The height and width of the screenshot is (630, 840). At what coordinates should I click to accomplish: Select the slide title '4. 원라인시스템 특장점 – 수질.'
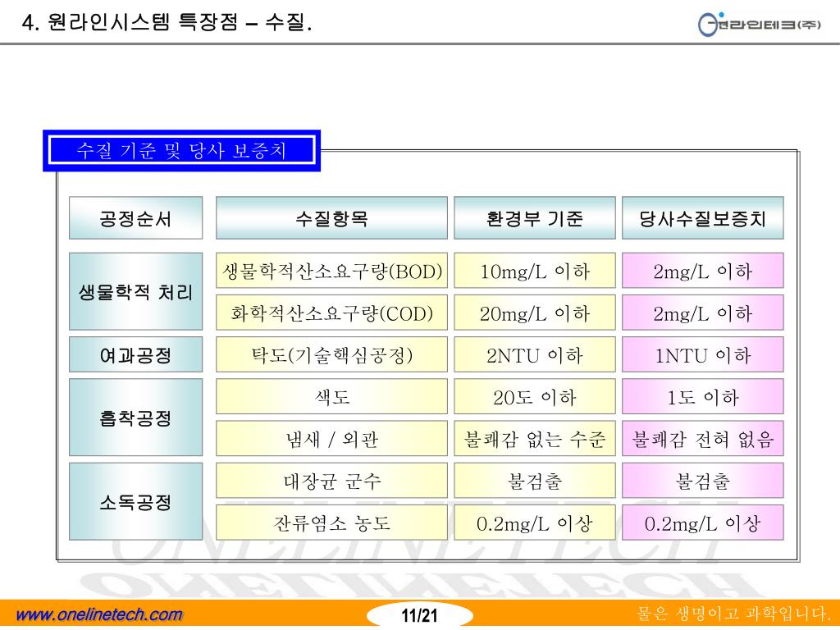coord(167,22)
